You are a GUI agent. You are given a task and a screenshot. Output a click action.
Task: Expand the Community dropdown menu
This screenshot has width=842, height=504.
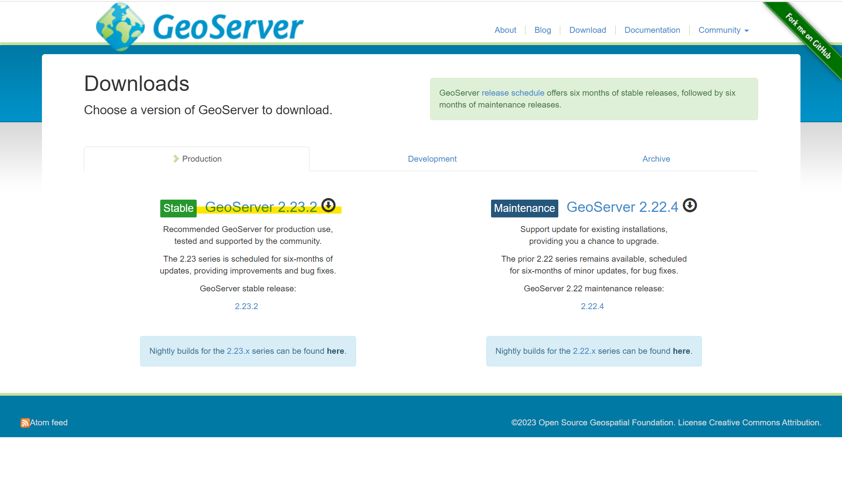tap(723, 30)
